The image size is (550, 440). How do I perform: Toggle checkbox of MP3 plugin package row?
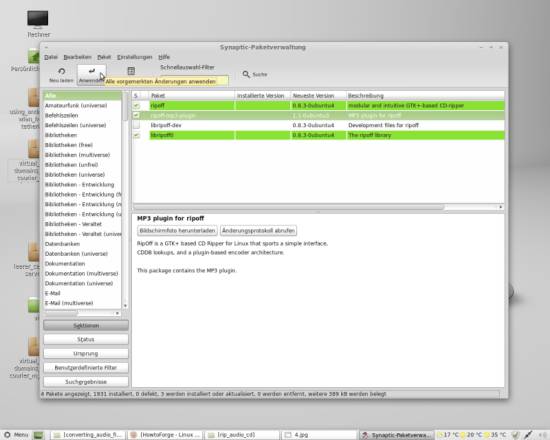click(136, 115)
